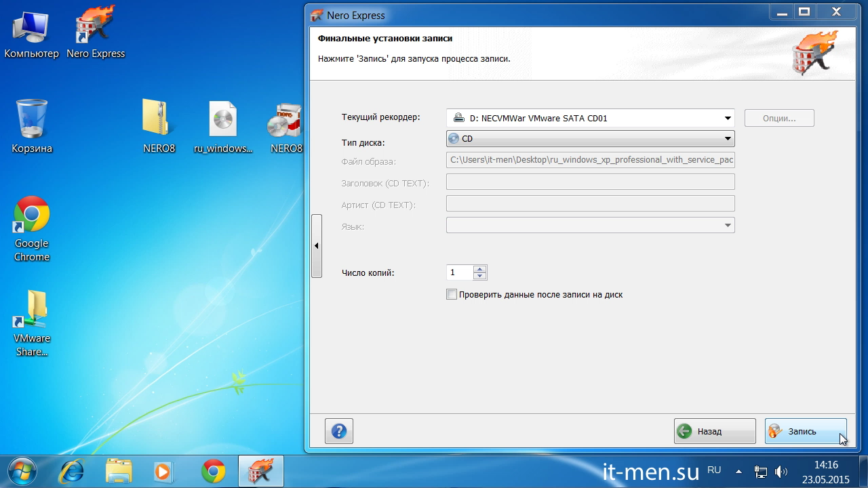This screenshot has height=488, width=868.
Task: Launch Chrome from the taskbar
Action: point(214,471)
